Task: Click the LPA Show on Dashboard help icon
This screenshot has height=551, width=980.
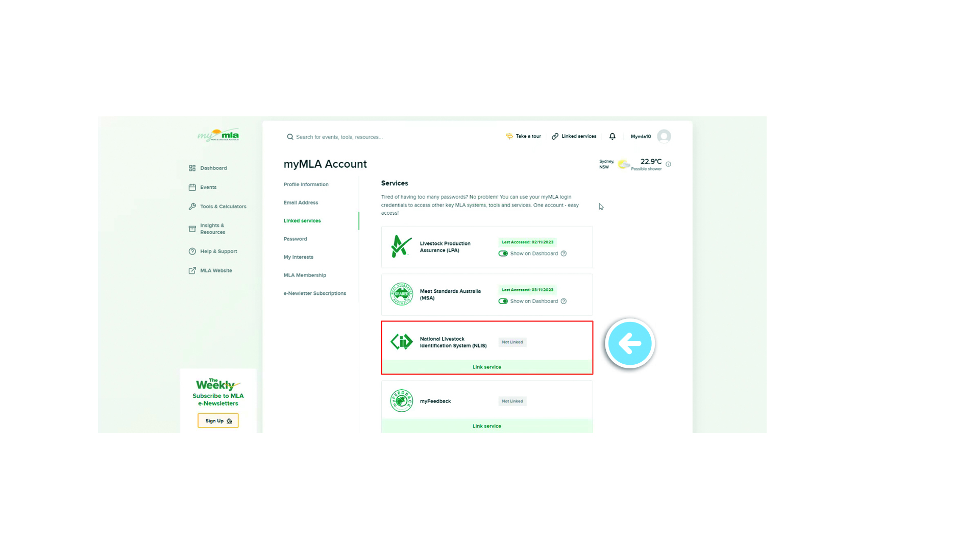Action: point(564,254)
